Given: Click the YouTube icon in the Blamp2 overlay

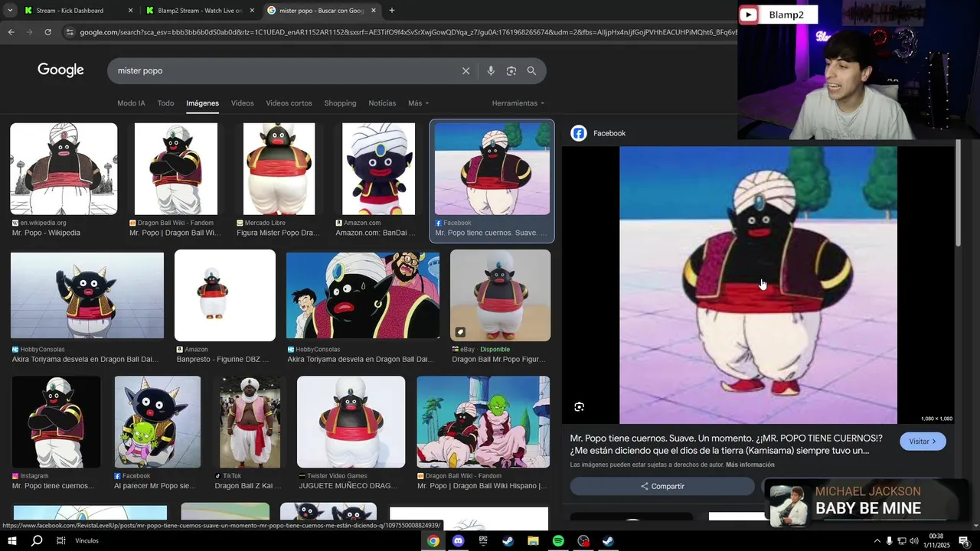Looking at the screenshot, I should coord(749,15).
